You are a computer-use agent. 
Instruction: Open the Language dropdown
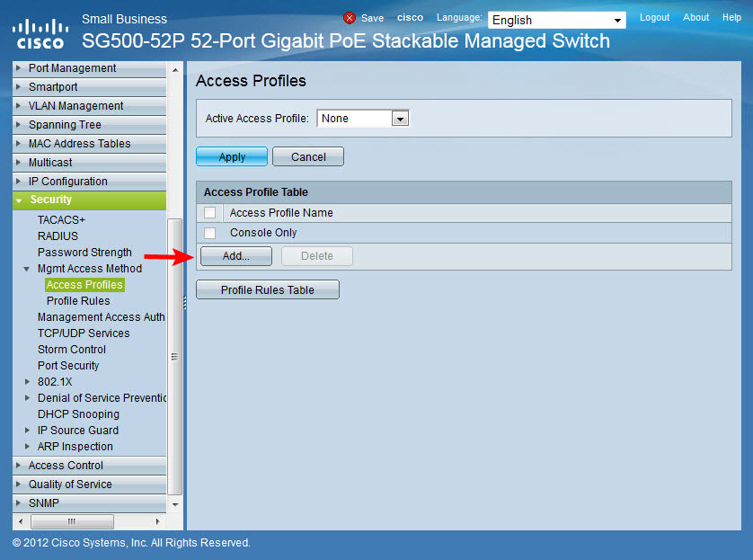click(x=556, y=20)
